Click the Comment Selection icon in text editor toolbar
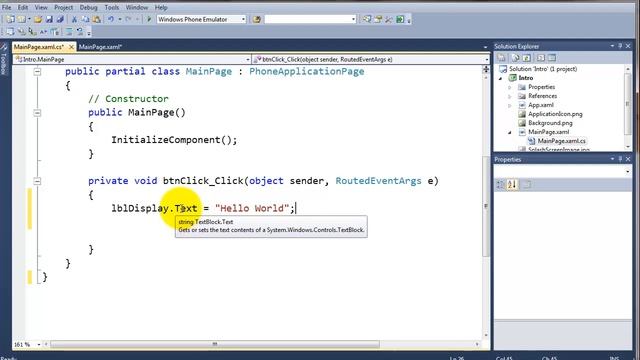The width and height of the screenshot is (640, 360). pos(69,31)
